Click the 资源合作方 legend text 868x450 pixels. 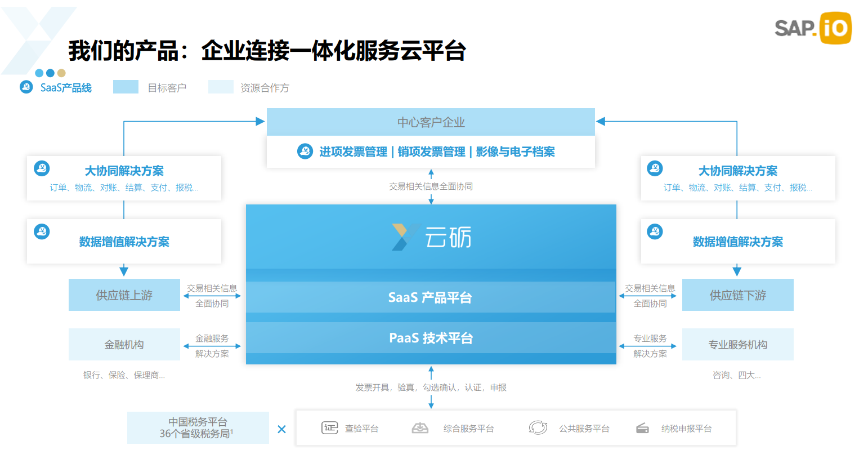click(x=265, y=88)
